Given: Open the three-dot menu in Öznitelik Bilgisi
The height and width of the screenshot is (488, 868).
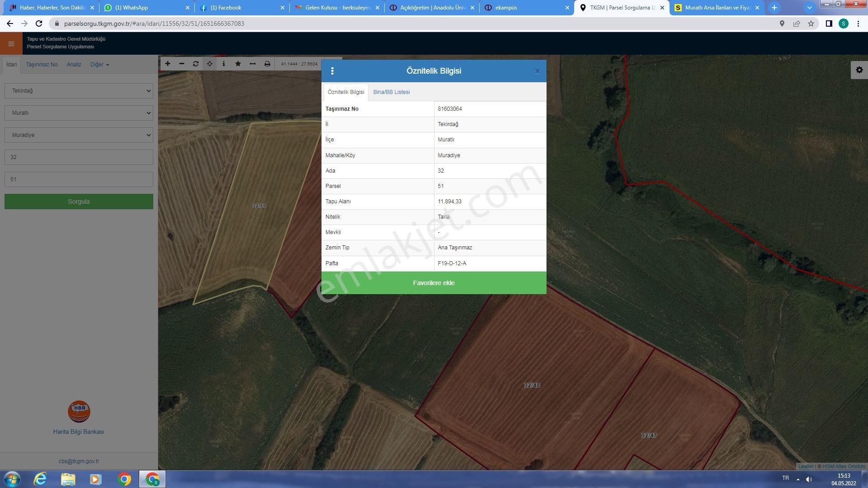Looking at the screenshot, I should 332,71.
